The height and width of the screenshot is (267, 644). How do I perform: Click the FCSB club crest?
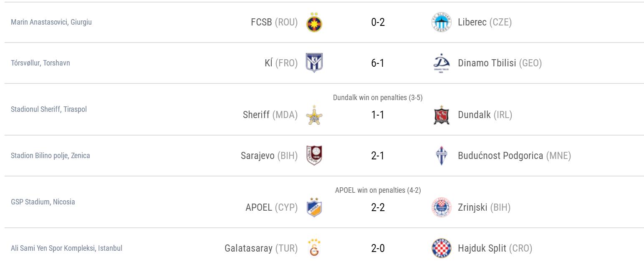(314, 23)
